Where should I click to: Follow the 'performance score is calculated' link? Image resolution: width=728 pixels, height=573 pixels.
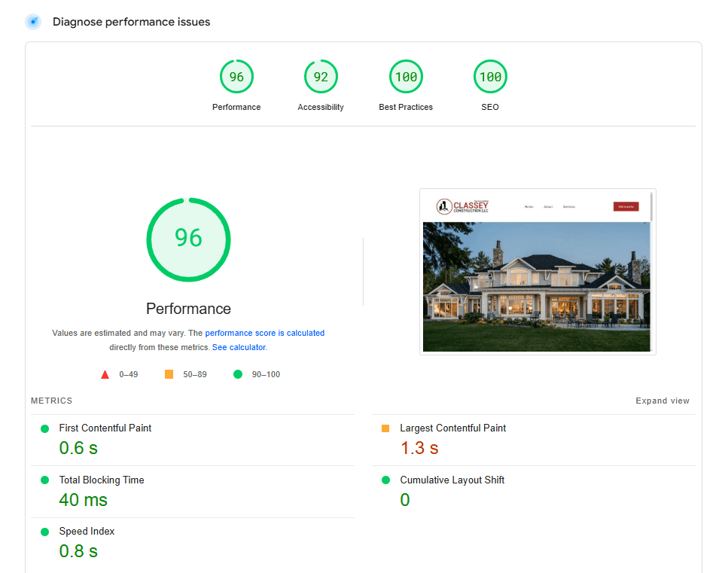tap(265, 333)
